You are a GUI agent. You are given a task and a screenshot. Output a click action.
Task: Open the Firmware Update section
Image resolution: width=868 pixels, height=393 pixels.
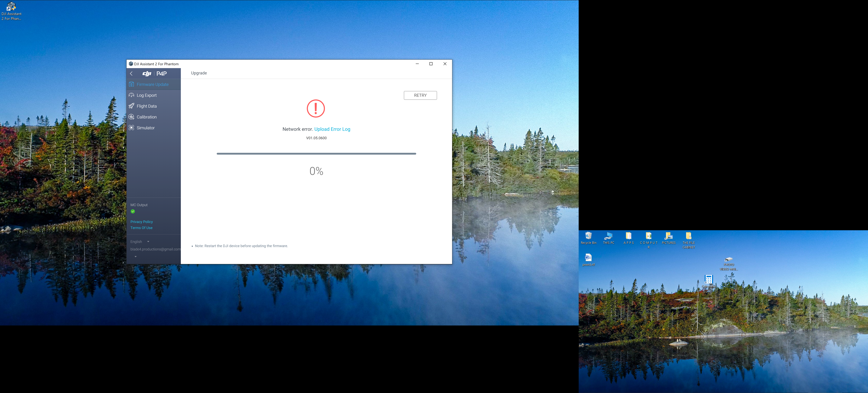[154, 84]
